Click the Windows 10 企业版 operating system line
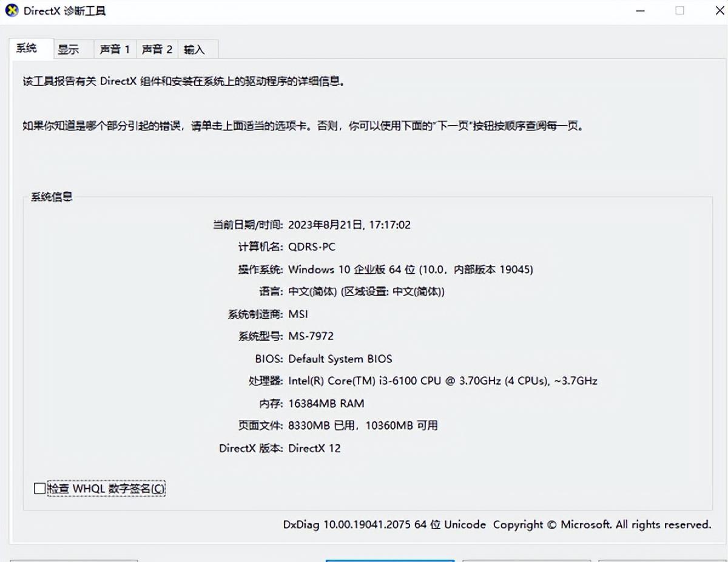728x562 pixels. click(x=410, y=269)
